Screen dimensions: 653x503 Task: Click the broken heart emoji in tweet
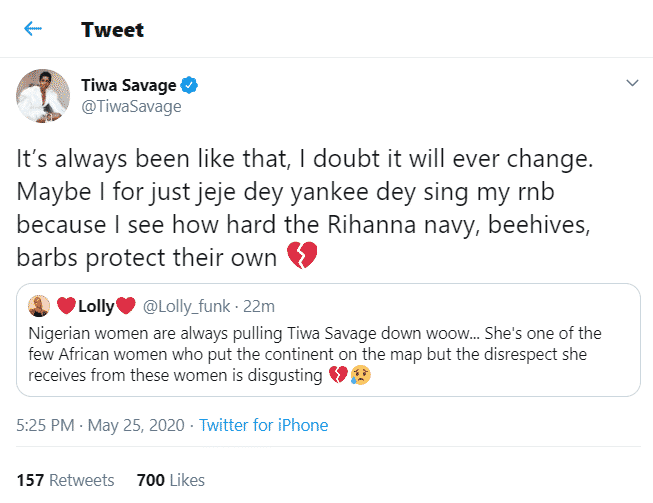pos(301,257)
